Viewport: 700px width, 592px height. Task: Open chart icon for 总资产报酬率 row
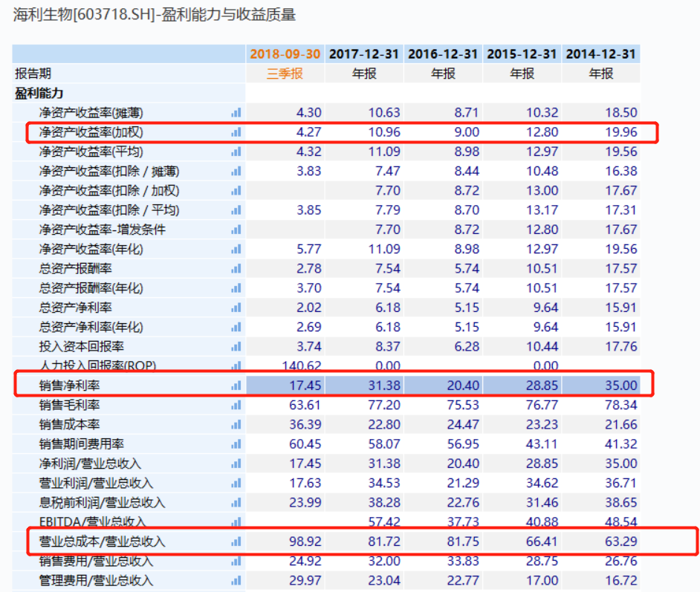tap(236, 269)
